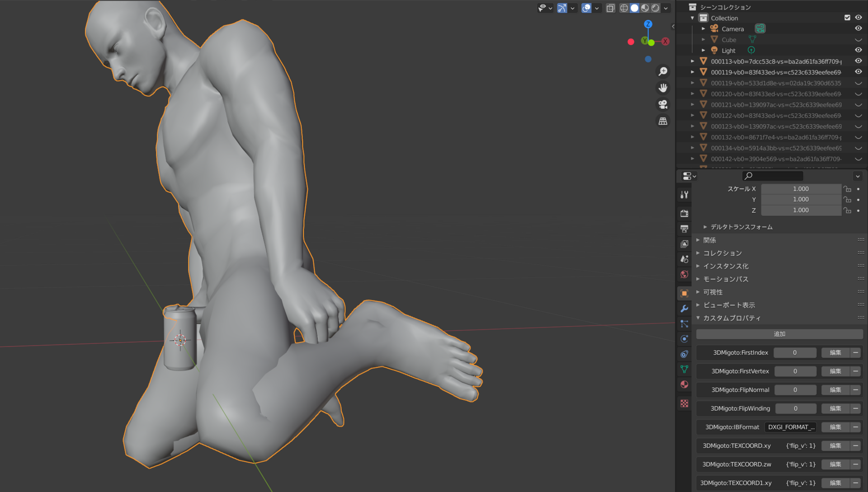Image resolution: width=868 pixels, height=492 pixels.
Task: Click the Scale Y value field
Action: point(801,199)
